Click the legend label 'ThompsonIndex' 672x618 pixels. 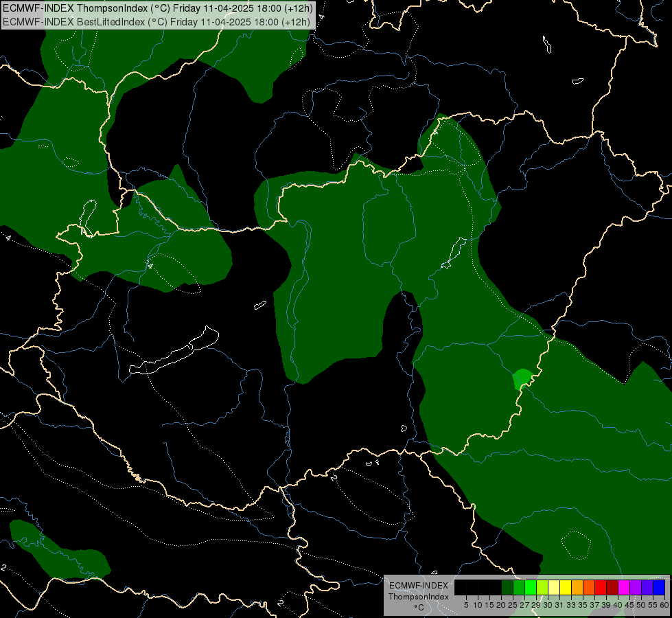[418, 597]
